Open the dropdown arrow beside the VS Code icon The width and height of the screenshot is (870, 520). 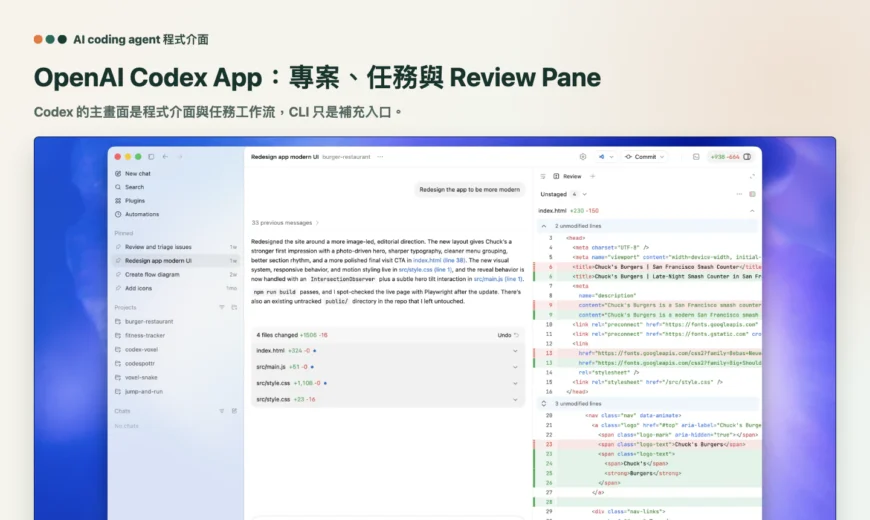tap(611, 157)
